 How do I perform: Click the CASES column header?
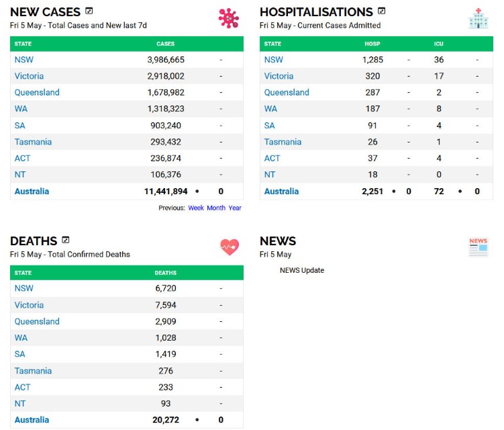tap(165, 44)
